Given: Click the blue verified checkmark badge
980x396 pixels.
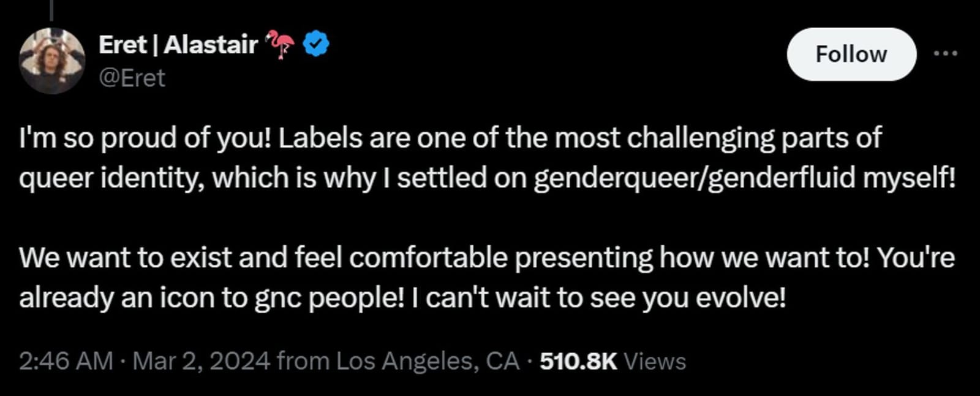Looking at the screenshot, I should point(316,44).
